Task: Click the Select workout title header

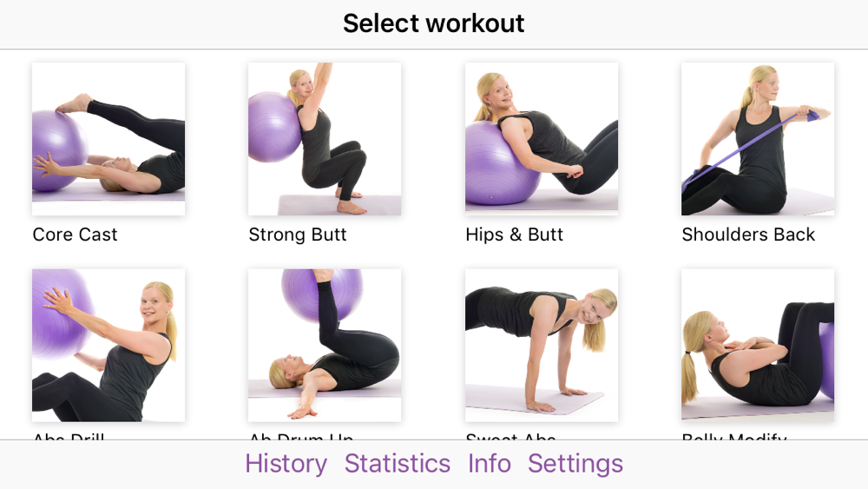Action: click(x=433, y=23)
